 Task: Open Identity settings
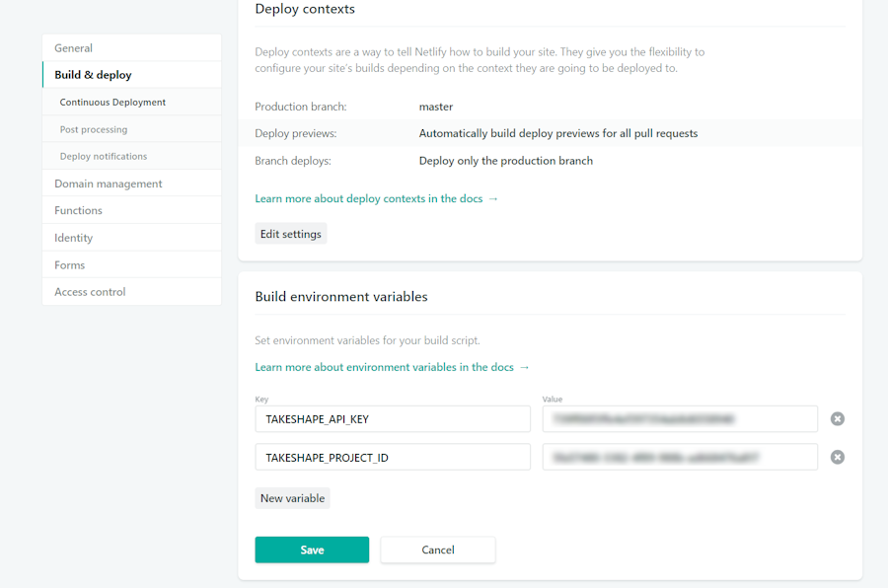[131, 238]
